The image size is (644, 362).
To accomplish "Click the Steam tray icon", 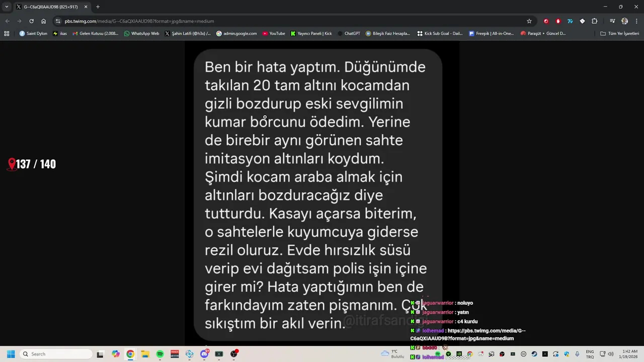I will point(534,354).
